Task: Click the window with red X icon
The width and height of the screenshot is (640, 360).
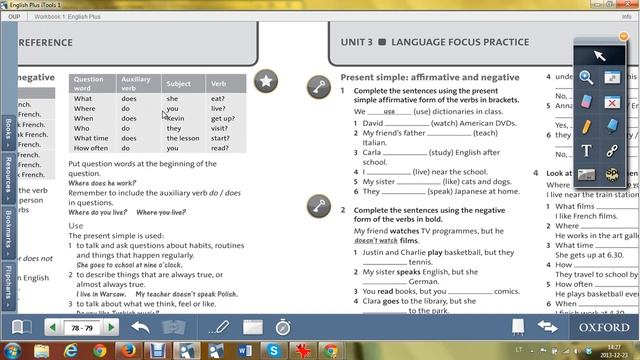Action: (x=612, y=102)
